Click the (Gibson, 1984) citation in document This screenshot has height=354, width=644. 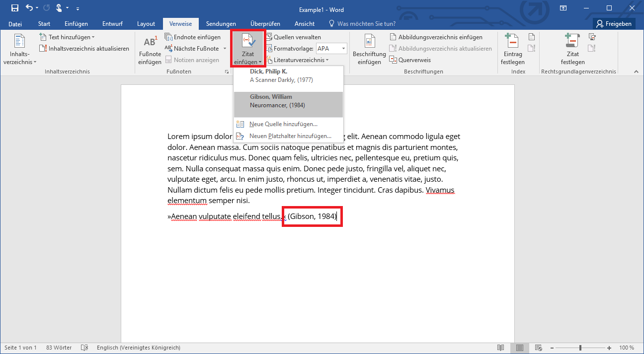tap(312, 216)
